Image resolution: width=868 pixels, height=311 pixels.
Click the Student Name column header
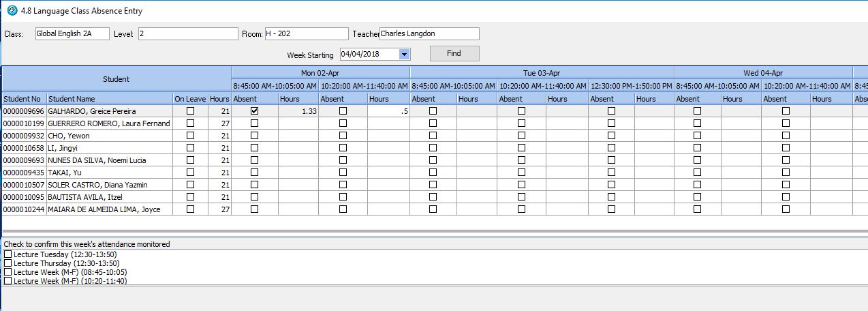tap(109, 99)
